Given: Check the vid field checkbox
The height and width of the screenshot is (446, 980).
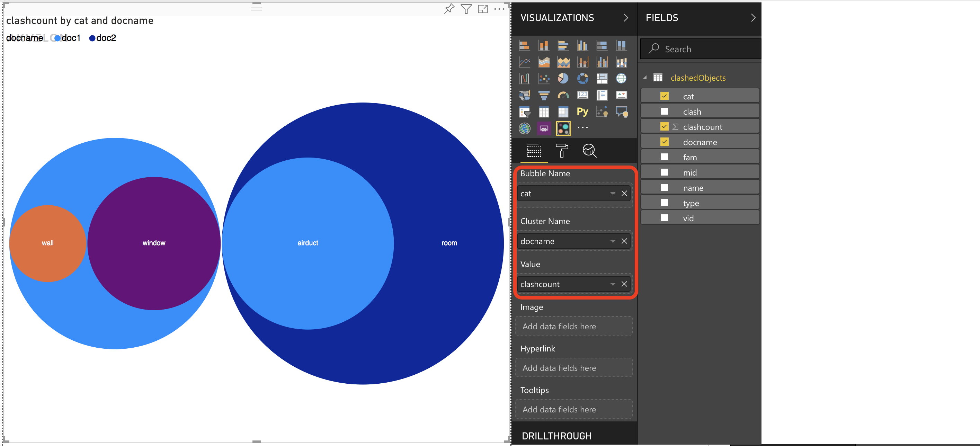Looking at the screenshot, I should click(664, 218).
